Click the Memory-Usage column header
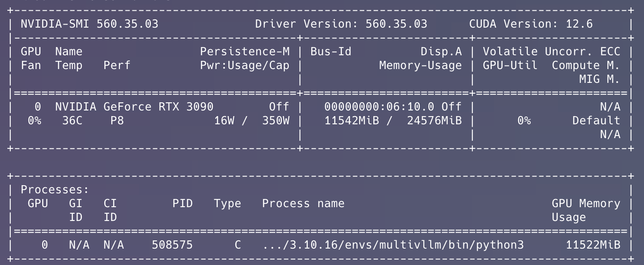Image resolution: width=644 pixels, height=265 pixels. pyautogui.click(x=420, y=66)
